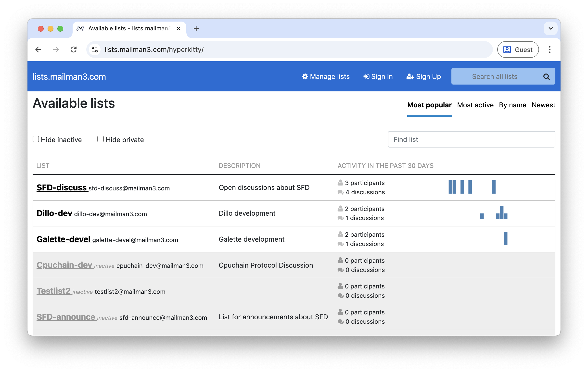The image size is (588, 372).
Task: Enable the Hide private checkbox
Action: (x=100, y=139)
